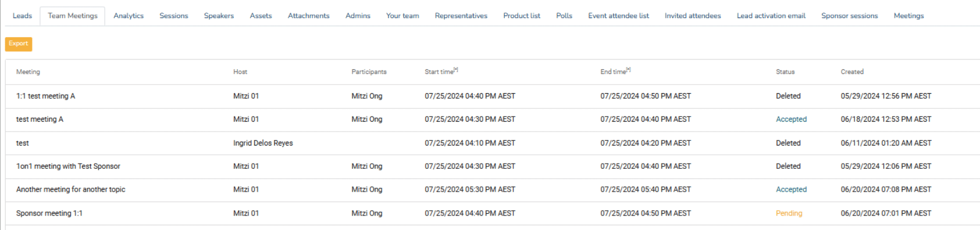The height and width of the screenshot is (230, 980).
Task: Open the Speakers tab
Action: click(x=219, y=16)
